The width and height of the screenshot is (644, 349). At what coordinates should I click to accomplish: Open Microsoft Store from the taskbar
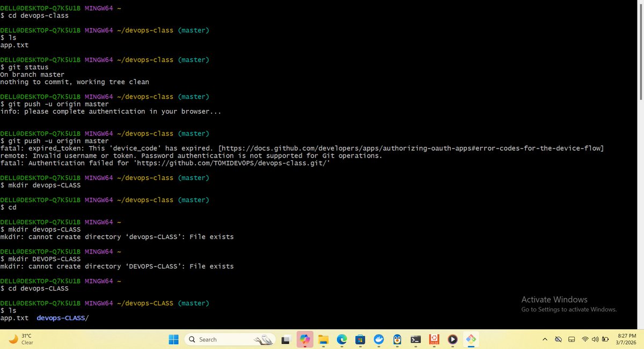pos(361,339)
